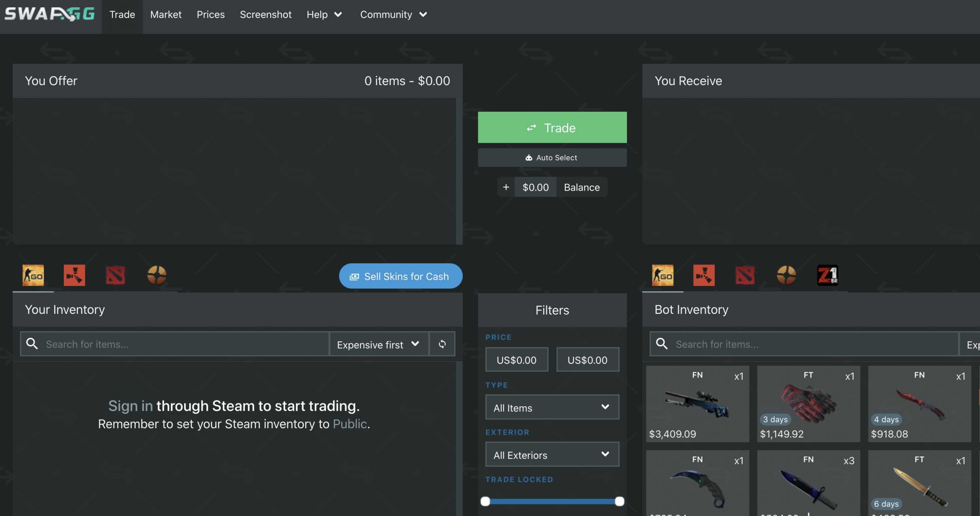
Task: Select Dota 2 icon in Your Inventory
Action: pos(115,275)
